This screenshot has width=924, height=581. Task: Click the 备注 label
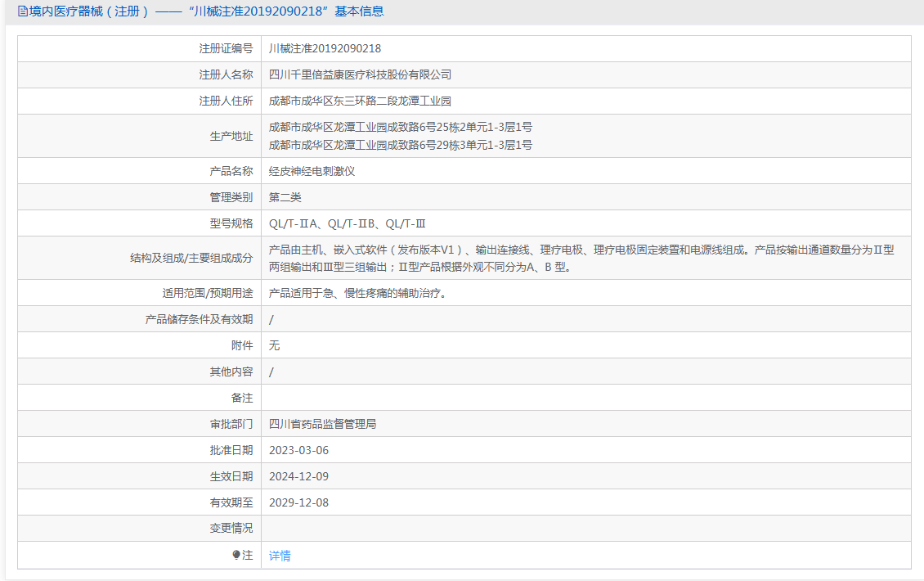(x=242, y=399)
